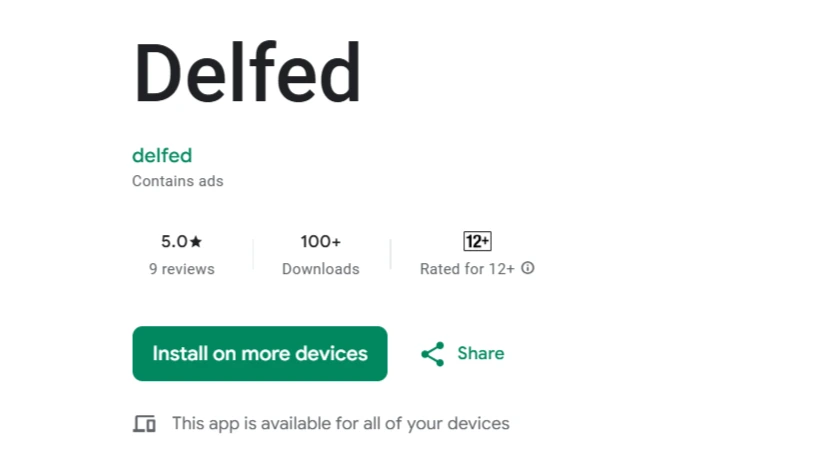Click the 100+ download count
Viewport: 826px width, 465px height.
coord(320,241)
